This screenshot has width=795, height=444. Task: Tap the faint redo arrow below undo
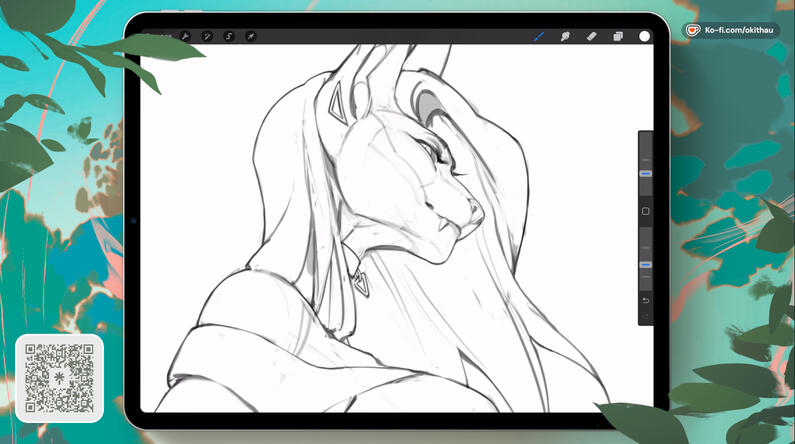[645, 316]
